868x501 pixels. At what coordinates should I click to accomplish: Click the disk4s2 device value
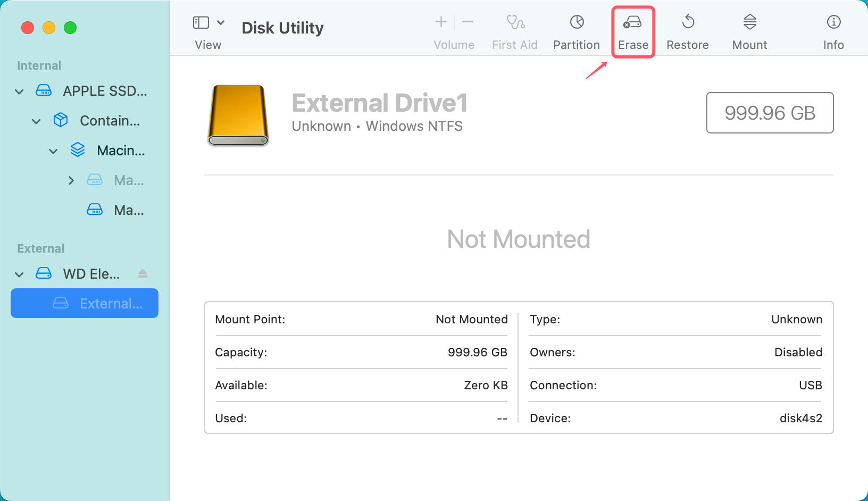(800, 418)
